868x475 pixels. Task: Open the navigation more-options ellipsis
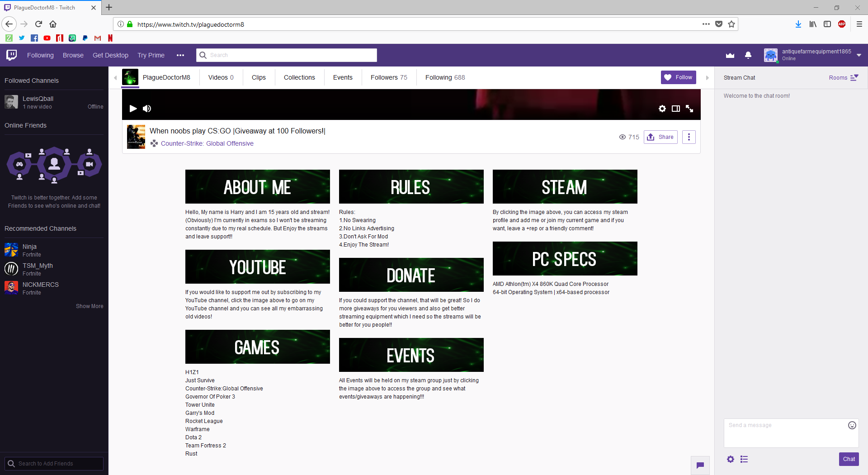pos(180,55)
